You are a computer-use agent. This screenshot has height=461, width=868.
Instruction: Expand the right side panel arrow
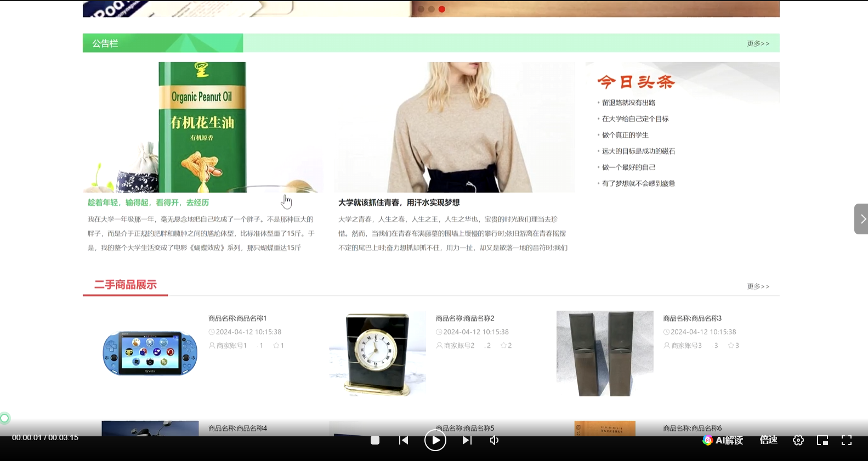[x=861, y=219]
